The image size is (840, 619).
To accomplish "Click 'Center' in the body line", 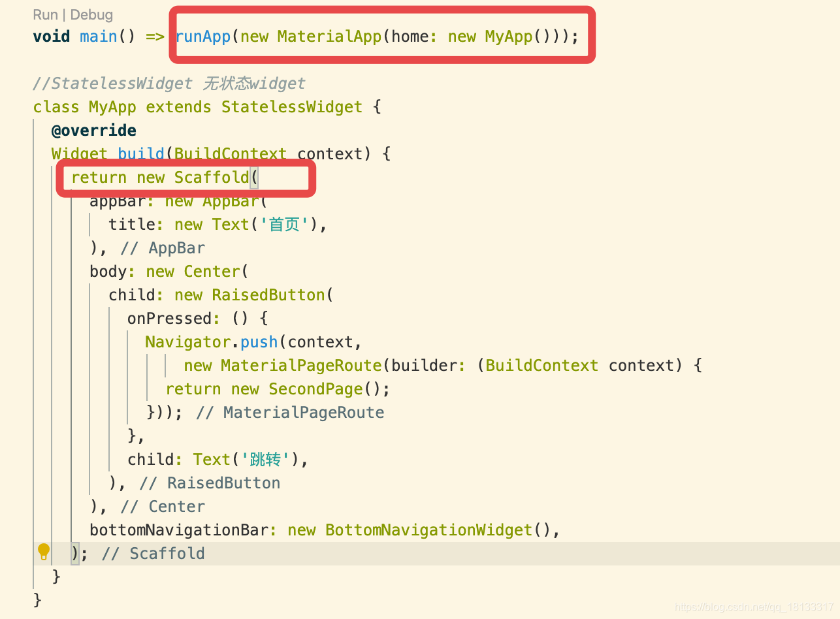I will point(212,271).
